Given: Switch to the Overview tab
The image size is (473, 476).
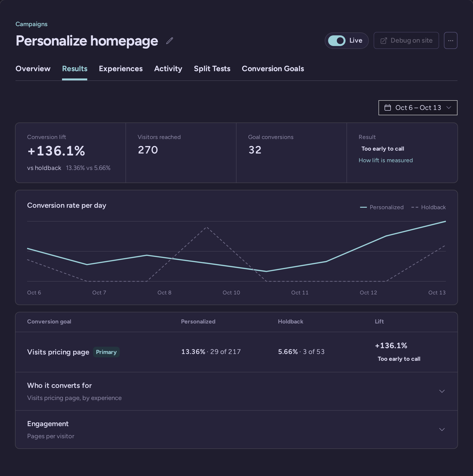Looking at the screenshot, I should (33, 69).
